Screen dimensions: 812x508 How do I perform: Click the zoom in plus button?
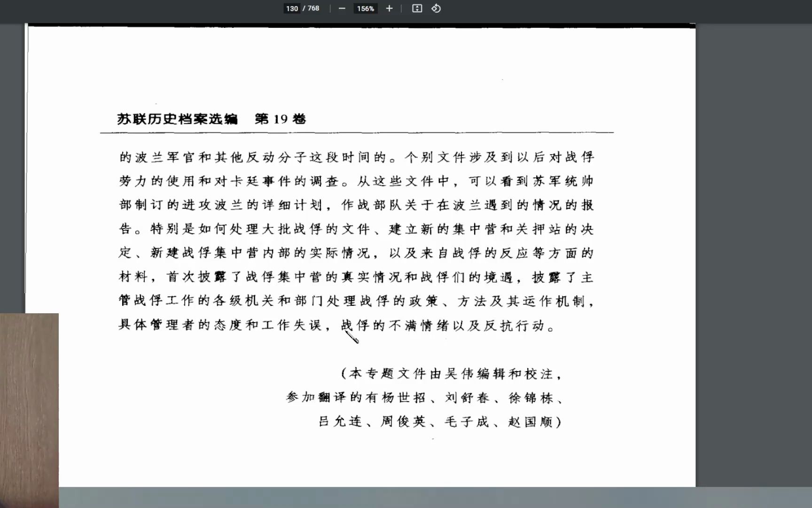coord(389,8)
